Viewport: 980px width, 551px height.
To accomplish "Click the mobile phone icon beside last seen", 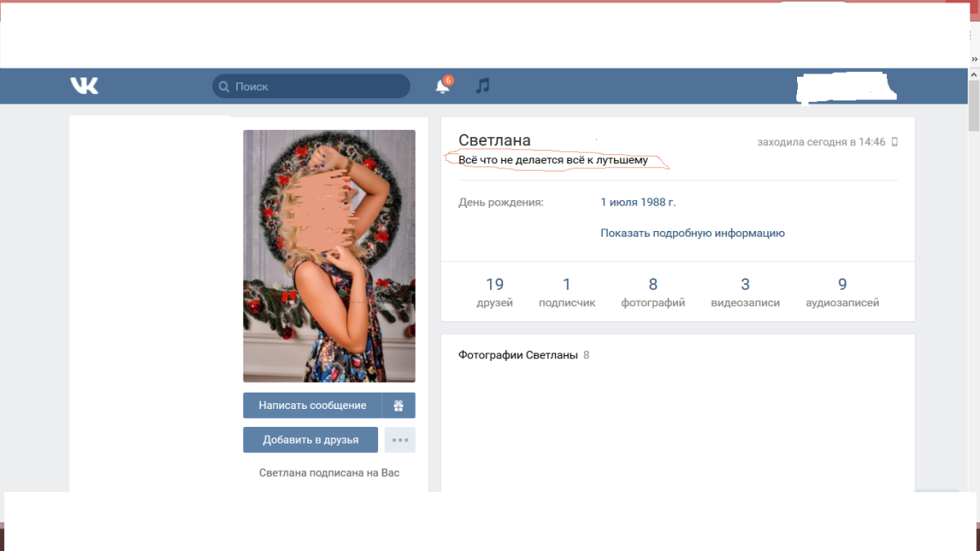I will [x=894, y=142].
